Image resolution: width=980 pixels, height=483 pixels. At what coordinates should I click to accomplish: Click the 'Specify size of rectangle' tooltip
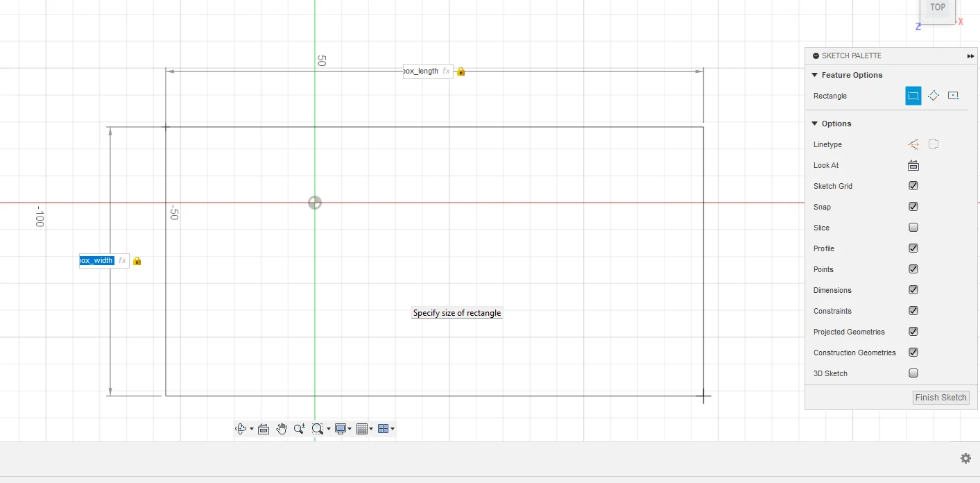457,313
